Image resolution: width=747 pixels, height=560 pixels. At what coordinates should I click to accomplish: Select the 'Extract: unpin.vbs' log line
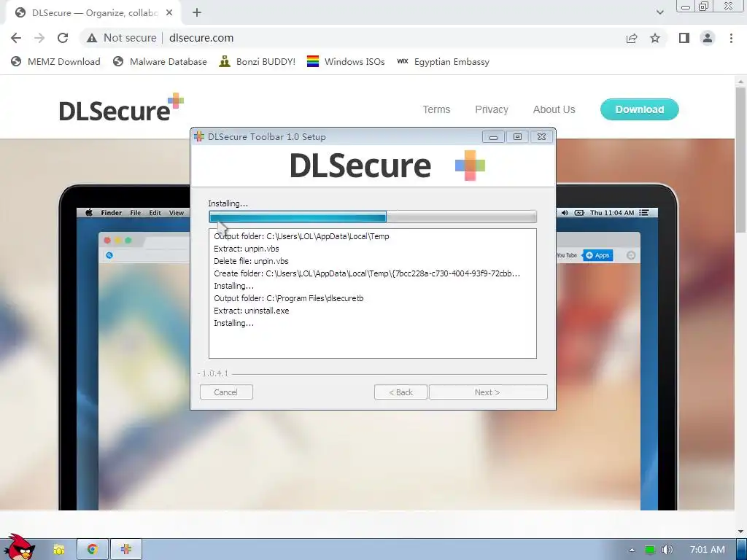tap(247, 249)
